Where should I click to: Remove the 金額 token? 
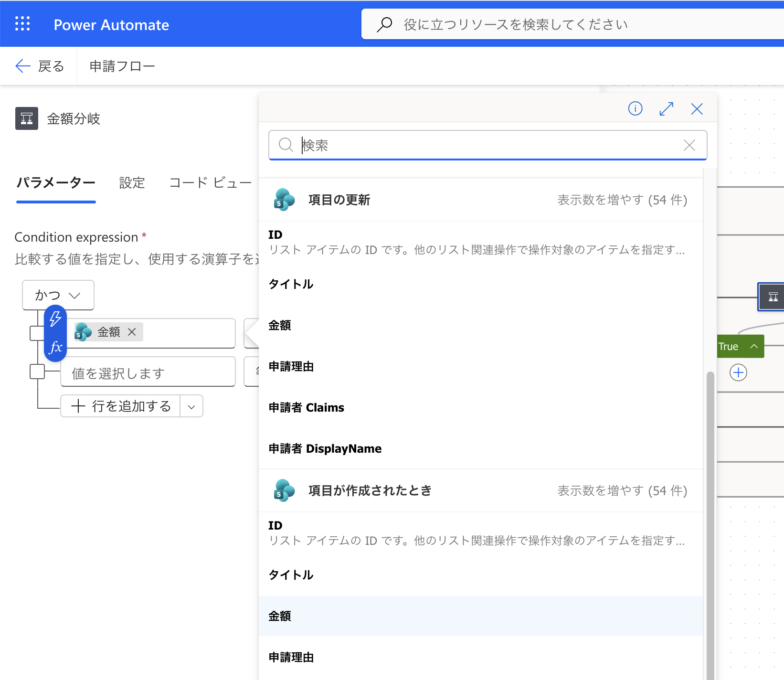(x=132, y=332)
